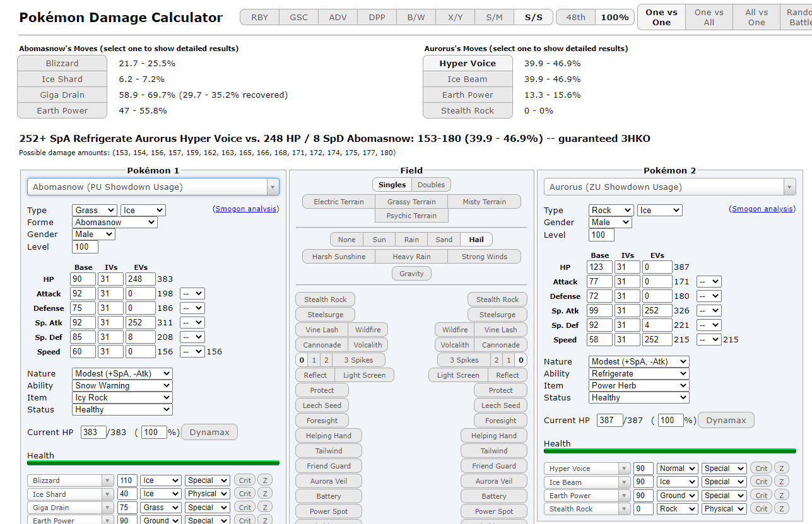Enable right-side Stealth Rock hazard
The width and height of the screenshot is (812, 524).
pyautogui.click(x=497, y=300)
